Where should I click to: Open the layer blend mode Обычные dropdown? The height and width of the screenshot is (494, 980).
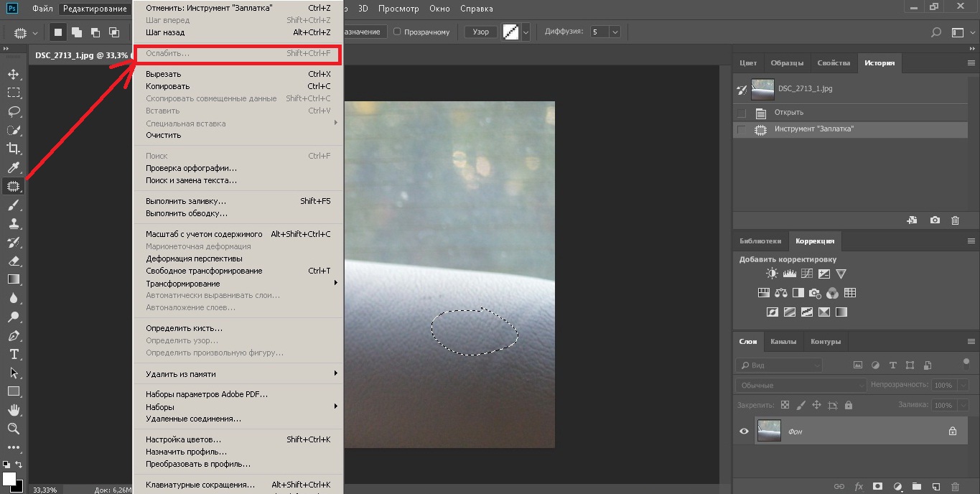click(x=801, y=386)
